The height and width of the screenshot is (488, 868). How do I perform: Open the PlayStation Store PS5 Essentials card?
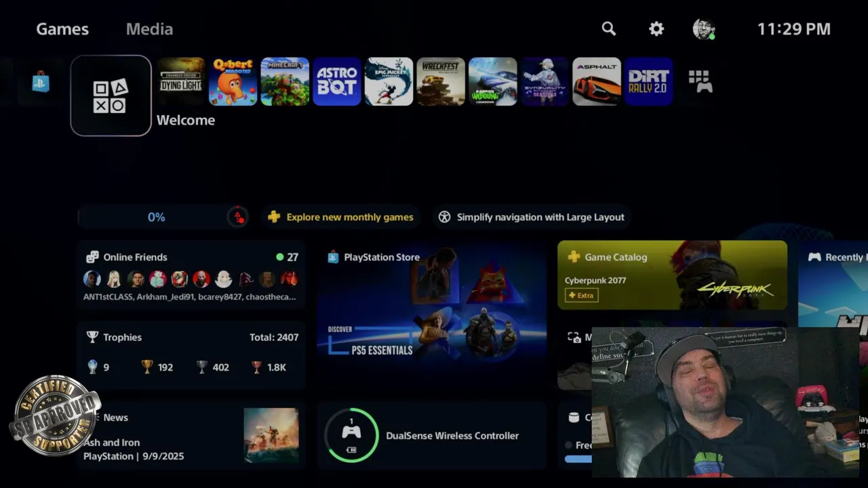pos(431,315)
